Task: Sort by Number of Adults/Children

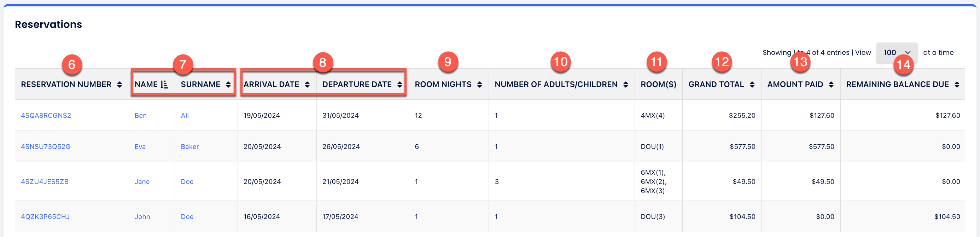Action: pyautogui.click(x=626, y=84)
